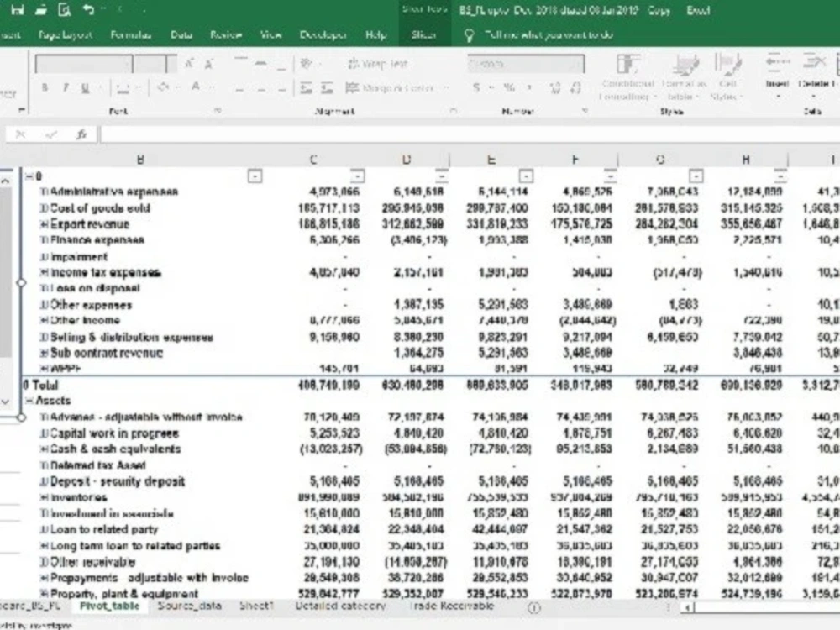Image resolution: width=840 pixels, height=630 pixels.
Task: Toggle Merge & Center
Action: pyautogui.click(x=390, y=88)
